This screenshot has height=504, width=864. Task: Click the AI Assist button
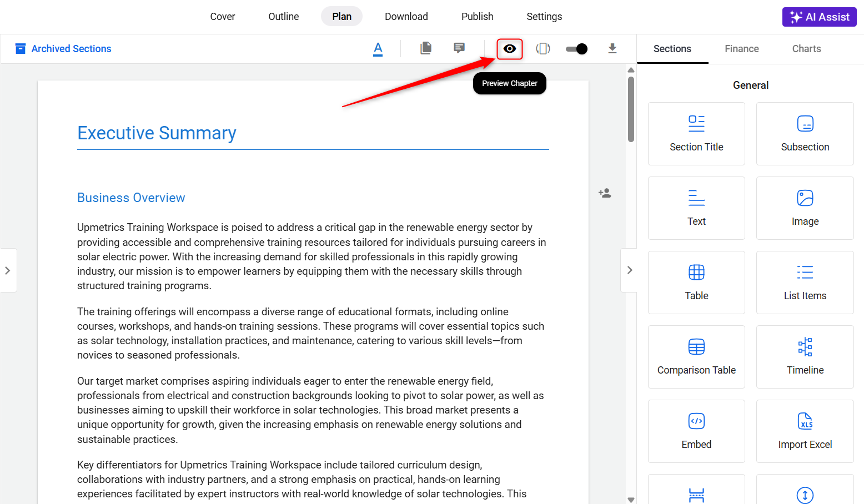tap(820, 17)
